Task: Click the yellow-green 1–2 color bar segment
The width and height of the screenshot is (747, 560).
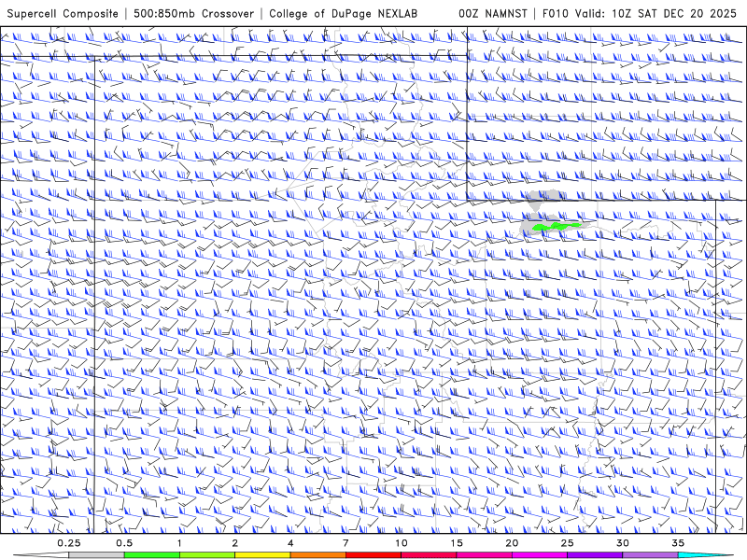Action: [x=207, y=555]
